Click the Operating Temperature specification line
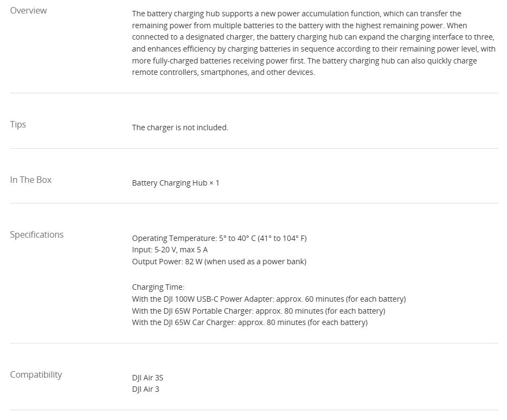Screen dimensions: 507x420 pos(219,238)
